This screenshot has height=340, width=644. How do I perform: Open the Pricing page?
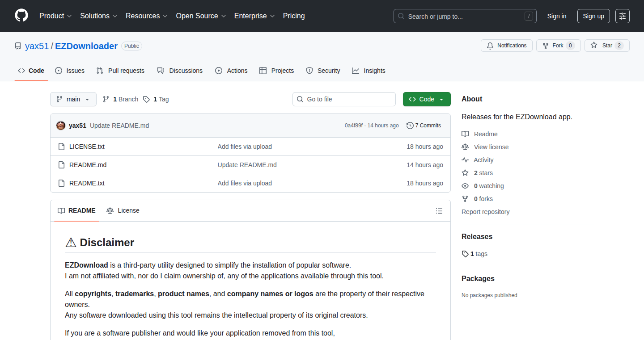[294, 16]
